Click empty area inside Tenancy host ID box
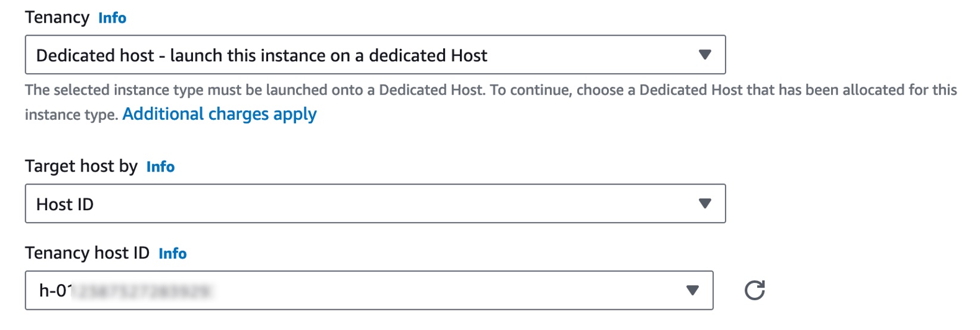This screenshot has width=980, height=330. tap(447, 291)
